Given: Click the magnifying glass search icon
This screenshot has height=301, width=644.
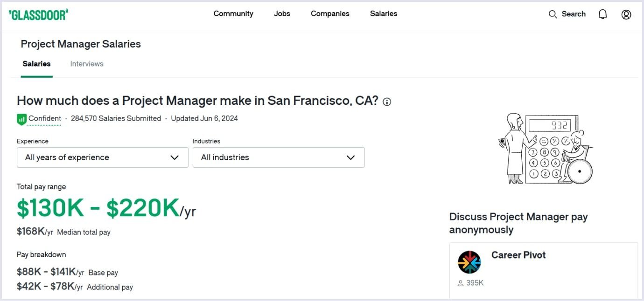Looking at the screenshot, I should (x=553, y=14).
